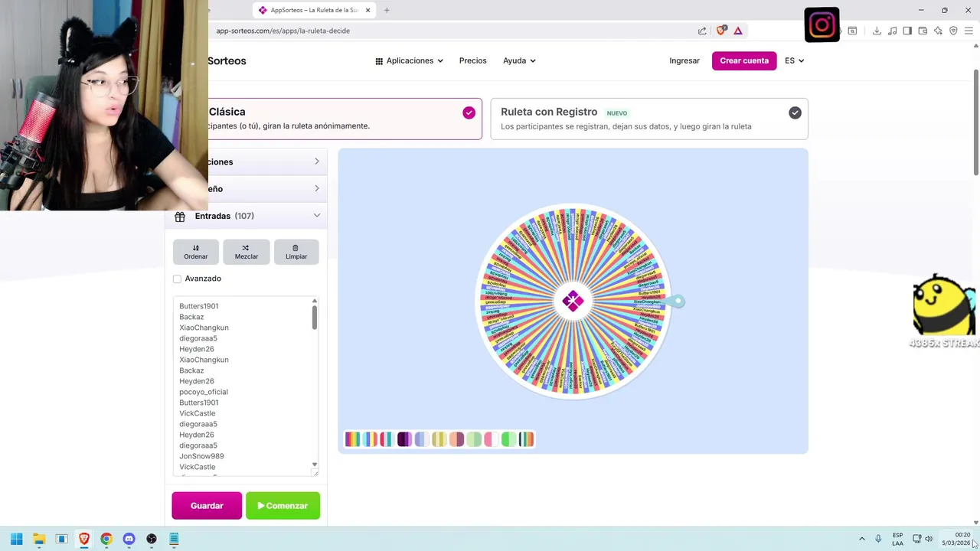Viewport: 980px width, 551px height.
Task: Click the taskbar clock showing 00:20
Action: click(956, 539)
